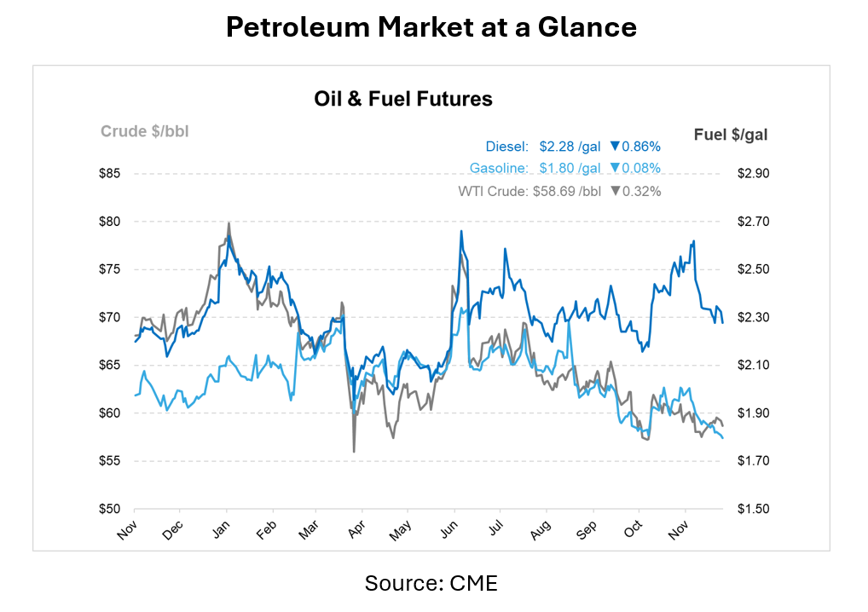The image size is (868, 612).
Task: Click the Sep label on the x-axis
Action: tap(587, 529)
